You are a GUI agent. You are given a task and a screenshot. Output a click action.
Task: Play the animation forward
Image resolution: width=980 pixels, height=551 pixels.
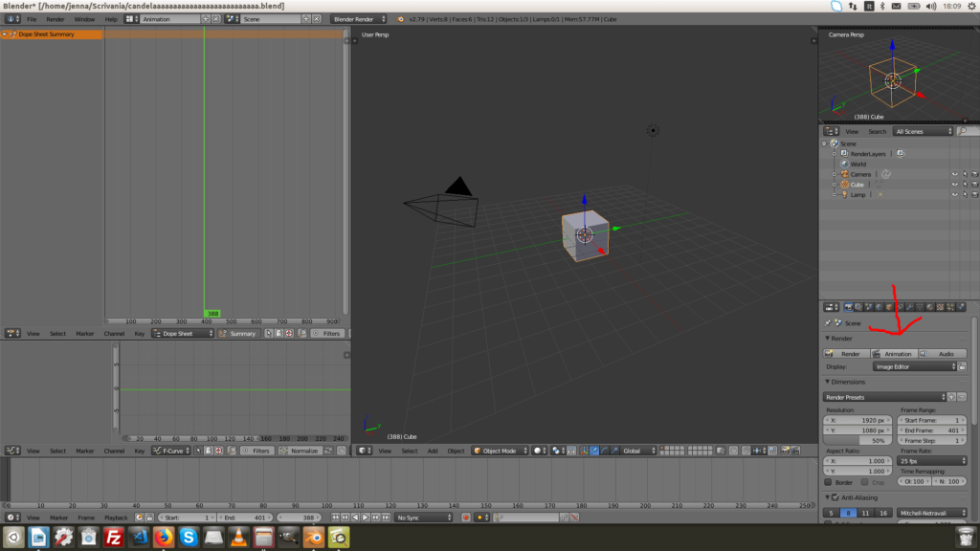(x=366, y=518)
